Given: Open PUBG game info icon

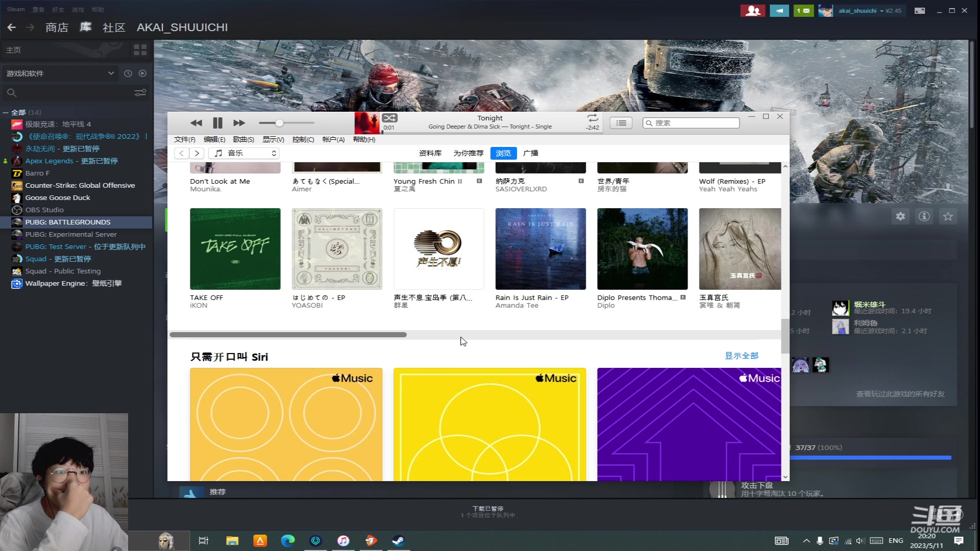Looking at the screenshot, I should pyautogui.click(x=924, y=216).
